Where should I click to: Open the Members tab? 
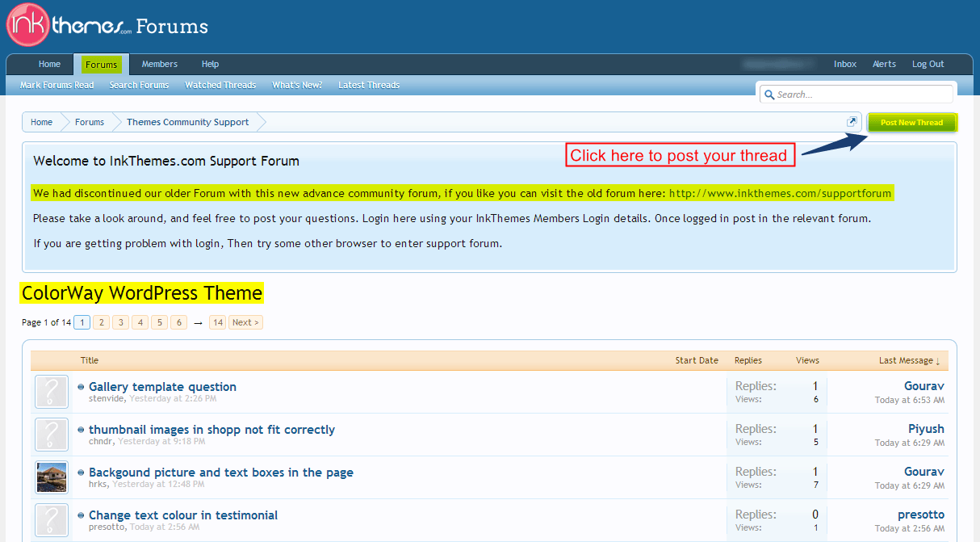click(x=160, y=64)
